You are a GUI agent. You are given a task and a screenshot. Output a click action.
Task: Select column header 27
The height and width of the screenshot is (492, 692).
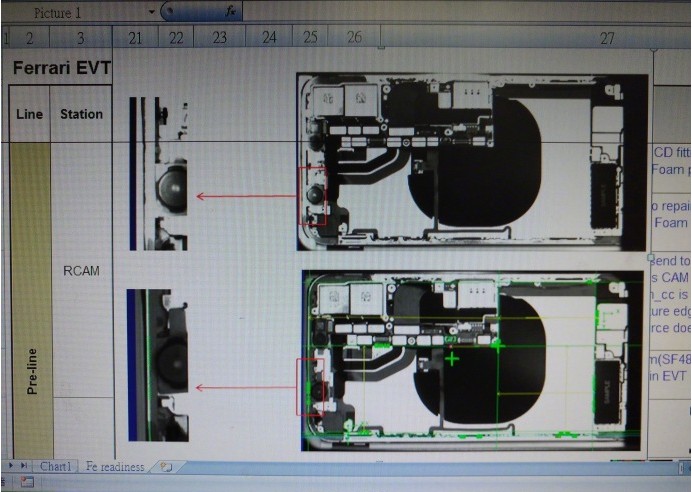[606, 37]
